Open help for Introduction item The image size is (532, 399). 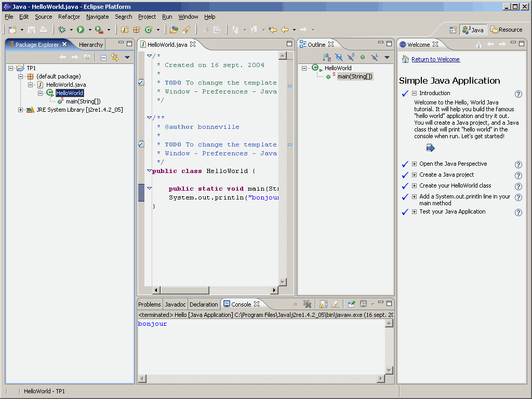point(518,94)
